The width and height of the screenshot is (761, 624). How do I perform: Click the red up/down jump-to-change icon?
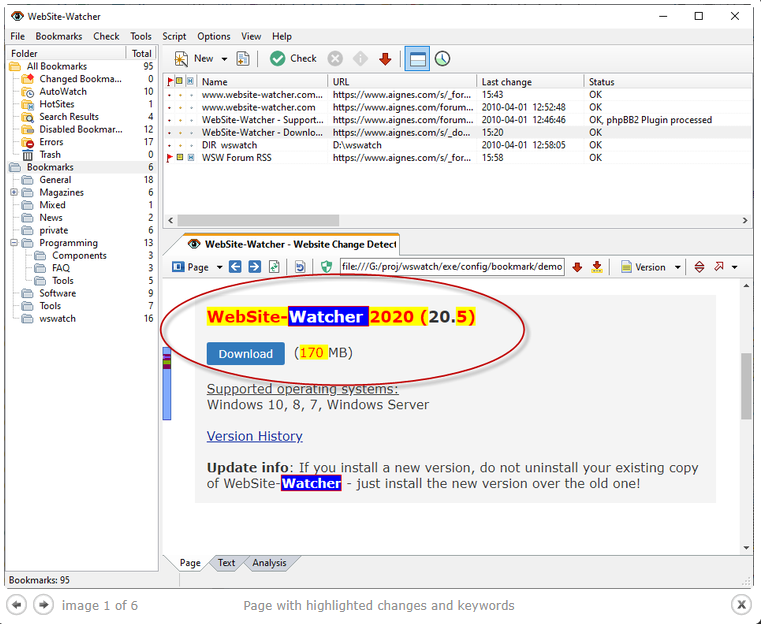[x=699, y=267]
